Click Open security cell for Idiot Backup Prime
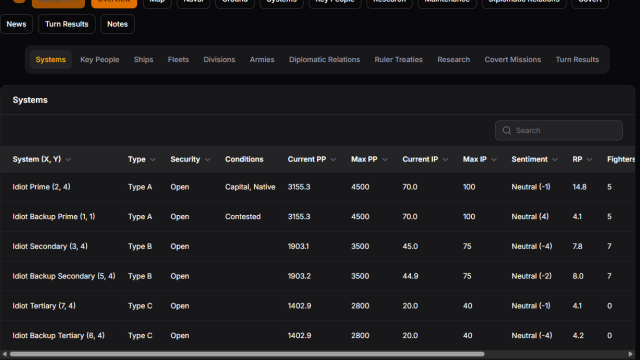Image resolution: width=640 pixels, height=360 pixels. pyautogui.click(x=180, y=217)
